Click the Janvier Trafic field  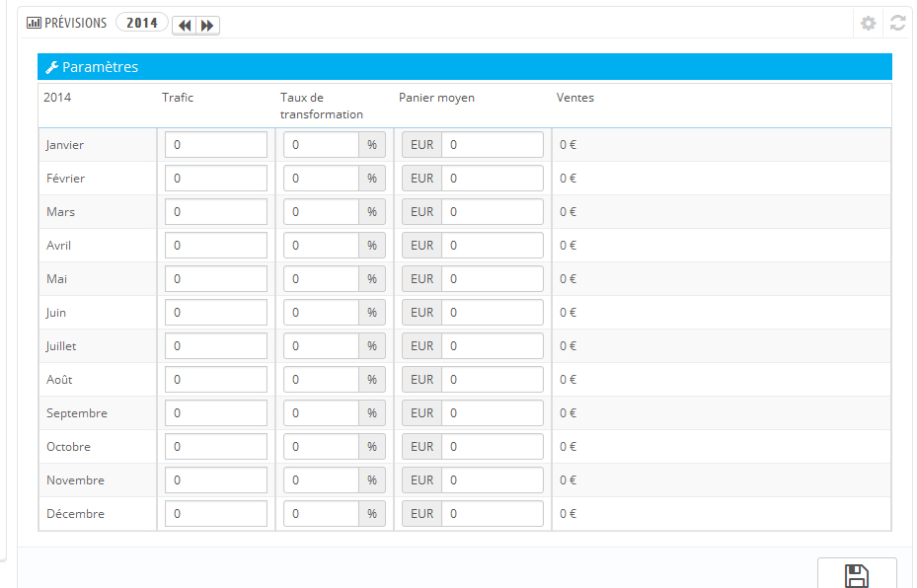pos(216,144)
